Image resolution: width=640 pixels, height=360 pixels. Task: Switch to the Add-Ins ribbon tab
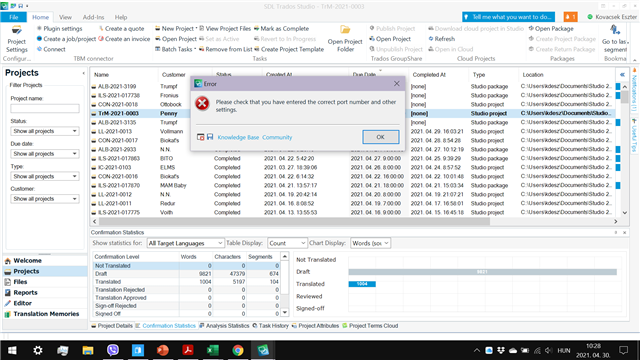click(x=93, y=17)
